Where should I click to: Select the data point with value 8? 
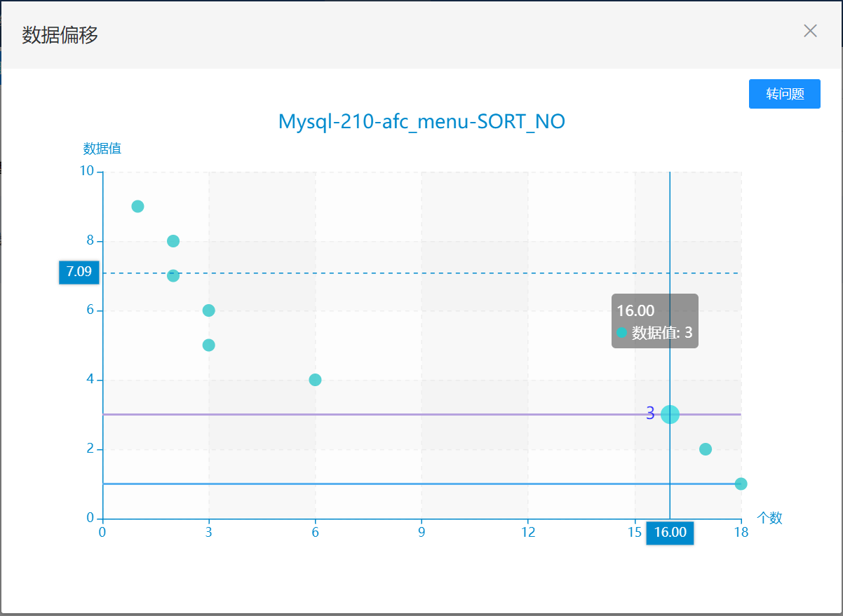(x=173, y=241)
